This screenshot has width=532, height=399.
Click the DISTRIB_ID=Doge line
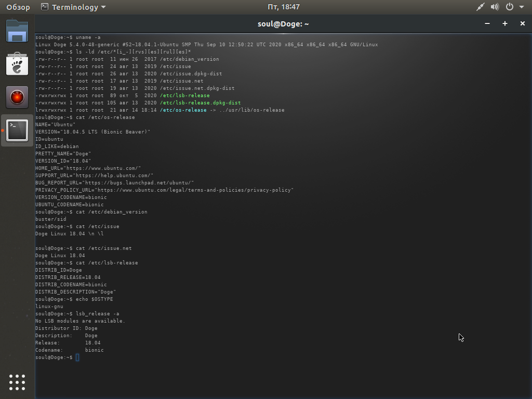59,270
